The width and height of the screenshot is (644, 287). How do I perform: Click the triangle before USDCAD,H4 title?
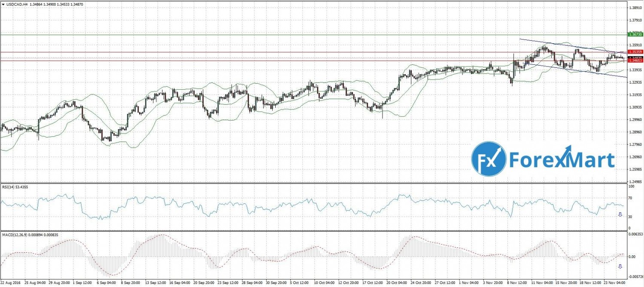coord(3,4)
